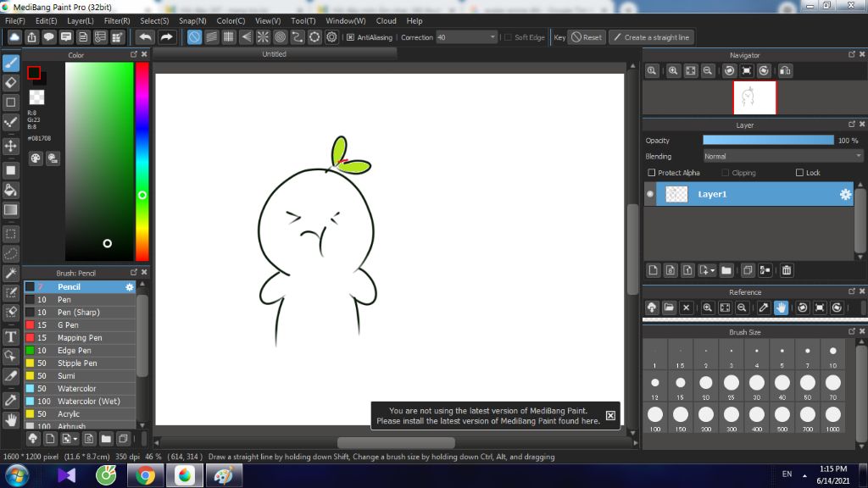
Task: Enable the Soft Edge checkbox
Action: (x=509, y=37)
